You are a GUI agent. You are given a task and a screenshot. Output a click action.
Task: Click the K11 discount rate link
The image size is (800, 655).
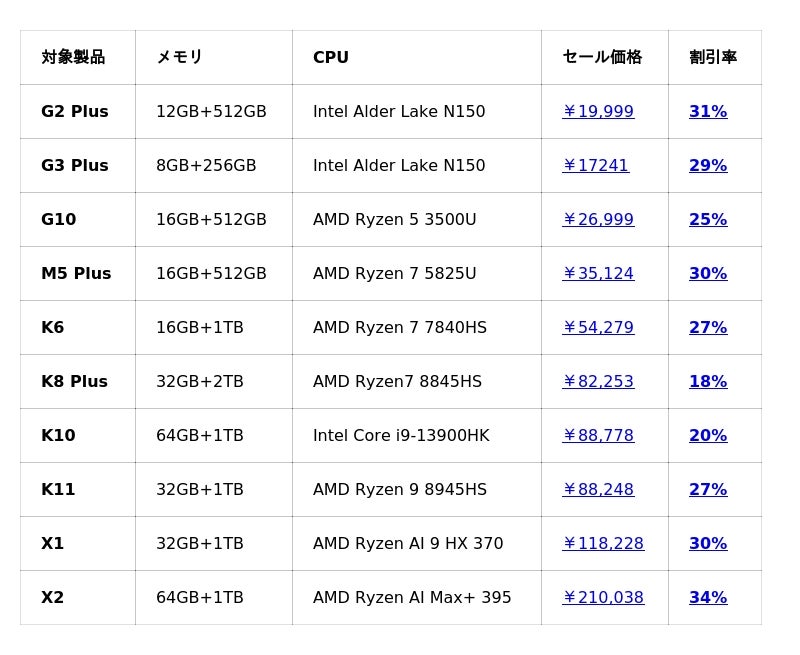pyautogui.click(x=708, y=490)
